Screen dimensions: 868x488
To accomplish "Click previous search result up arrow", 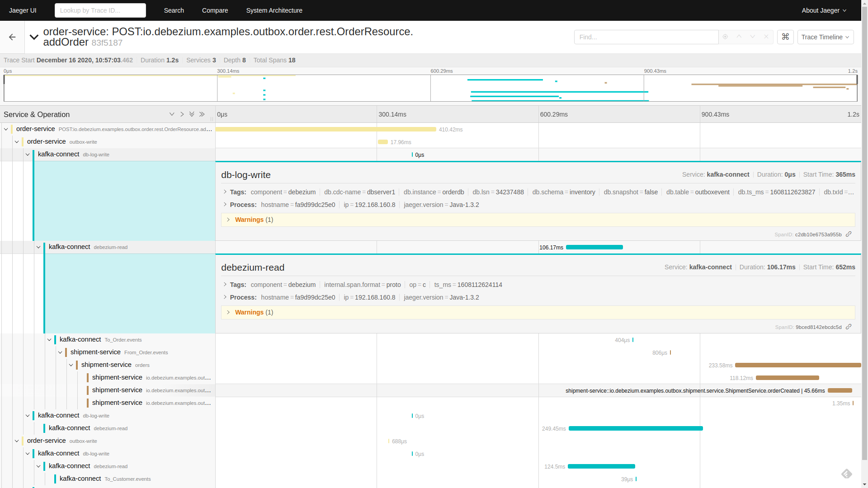I will (x=739, y=37).
